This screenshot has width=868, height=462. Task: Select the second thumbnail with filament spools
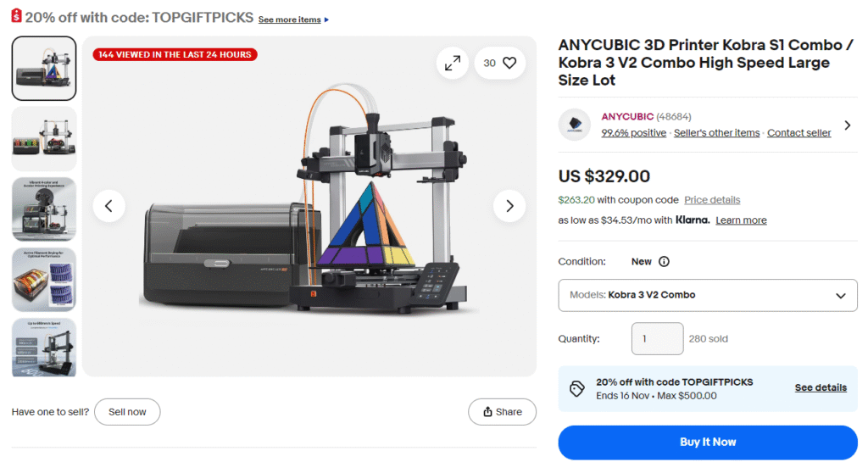[44, 138]
